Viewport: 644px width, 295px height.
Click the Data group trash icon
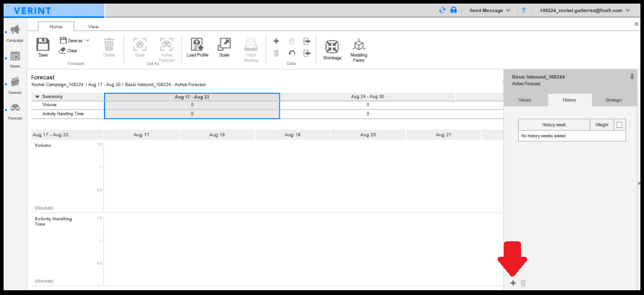(x=276, y=53)
